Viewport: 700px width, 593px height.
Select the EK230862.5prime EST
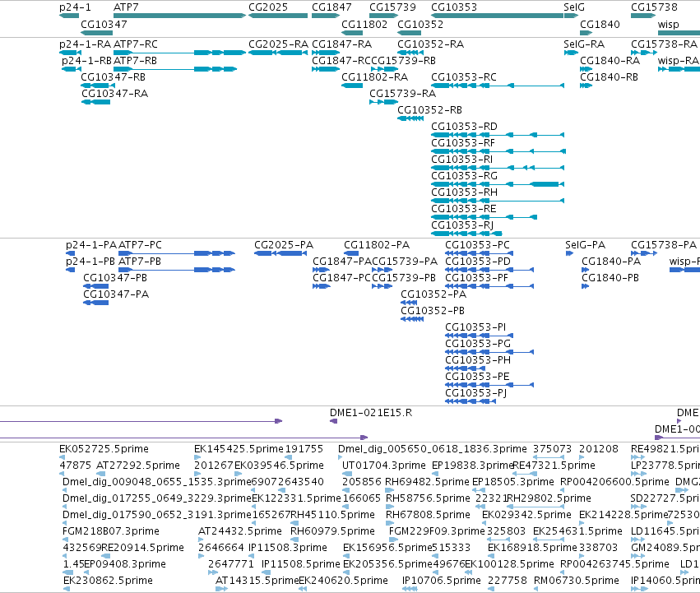67,589
